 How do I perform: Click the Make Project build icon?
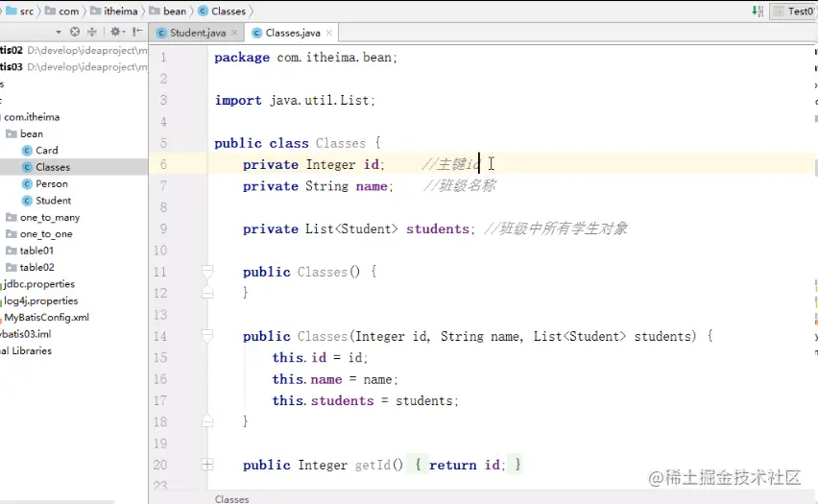tap(758, 11)
